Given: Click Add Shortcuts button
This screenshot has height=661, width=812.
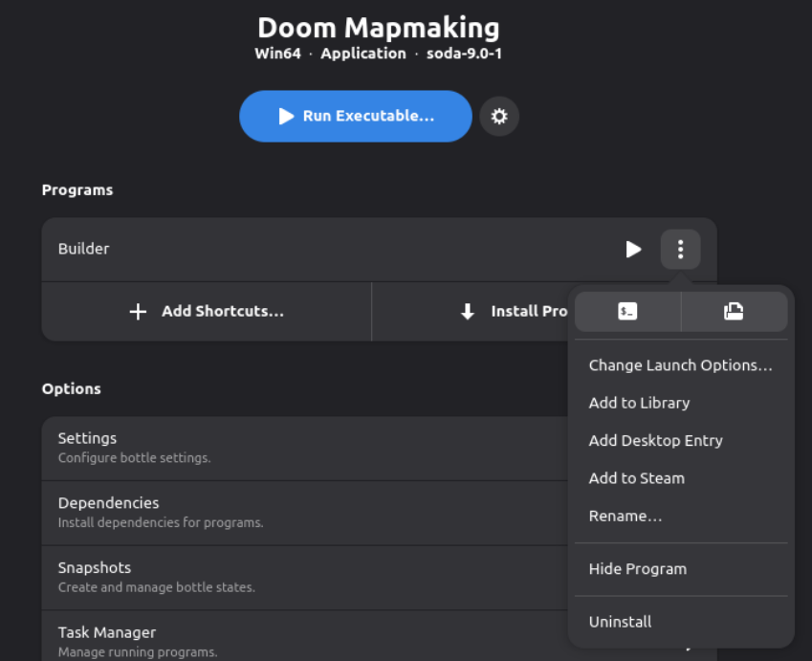Looking at the screenshot, I should click(x=207, y=312).
